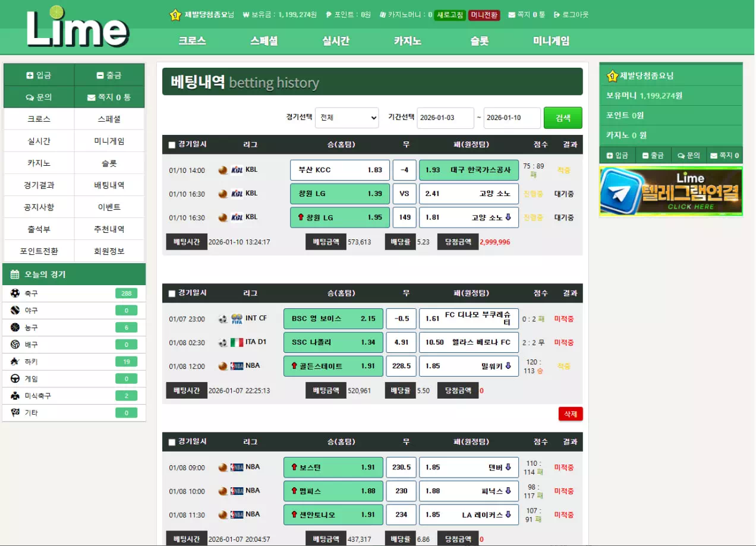Screen dimensions: 756x546
Task: Click the green 새로고침 refresh button
Action: pos(449,15)
